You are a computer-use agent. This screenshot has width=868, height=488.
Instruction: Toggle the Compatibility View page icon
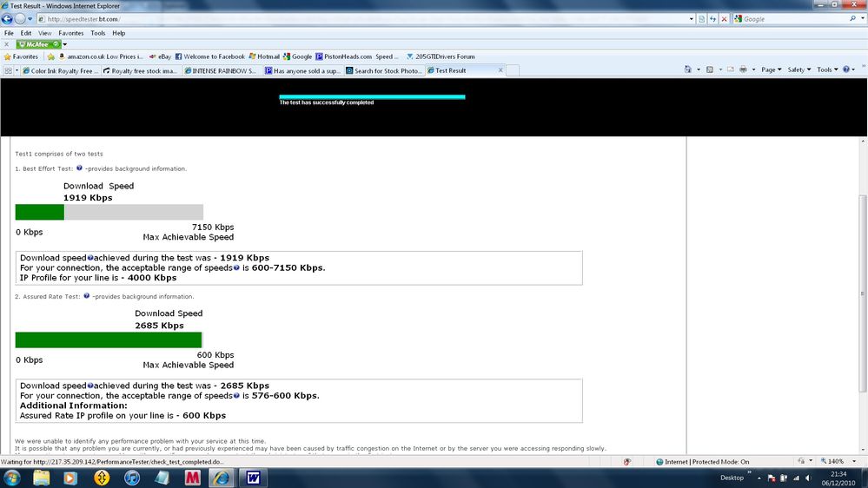tap(702, 19)
